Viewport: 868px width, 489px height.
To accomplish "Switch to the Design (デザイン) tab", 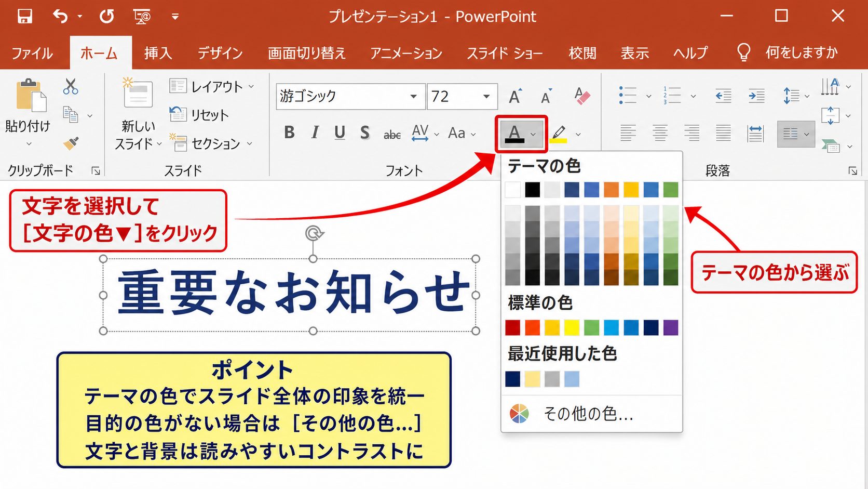I will click(x=220, y=53).
